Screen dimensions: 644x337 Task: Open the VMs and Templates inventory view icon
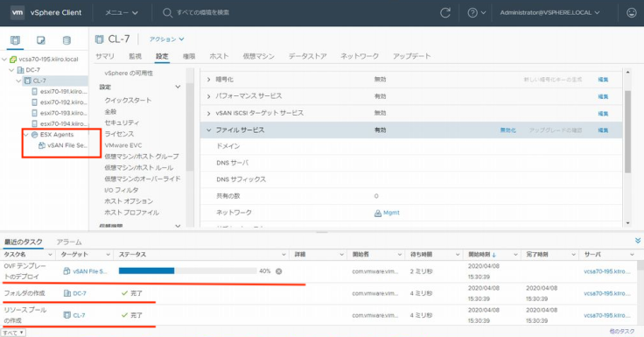click(40, 40)
